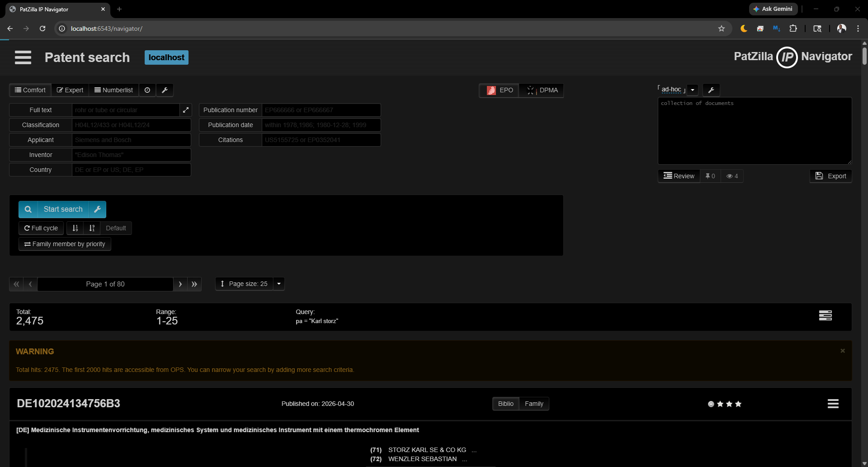Image resolution: width=868 pixels, height=467 pixels.
Task: Click the pin counter showing 0
Action: coord(710,176)
